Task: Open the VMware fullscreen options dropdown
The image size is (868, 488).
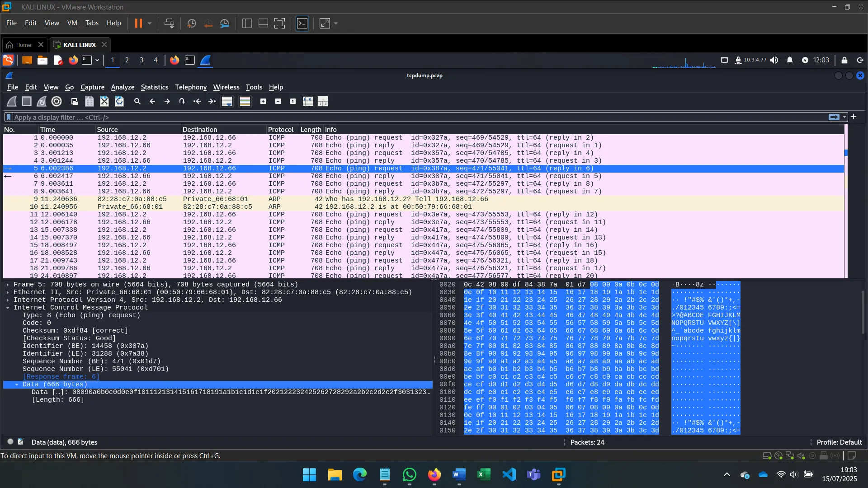Action: click(336, 23)
